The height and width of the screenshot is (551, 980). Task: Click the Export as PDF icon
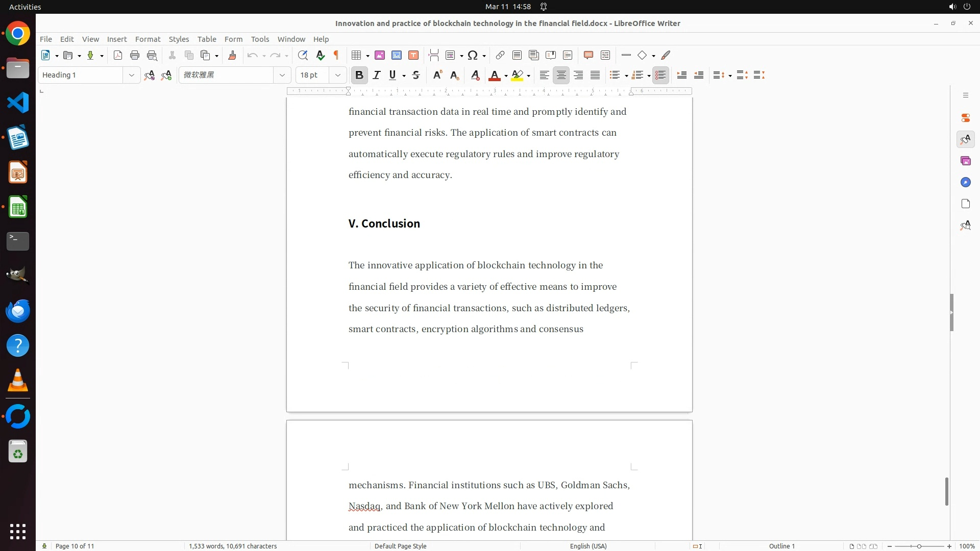point(118,55)
